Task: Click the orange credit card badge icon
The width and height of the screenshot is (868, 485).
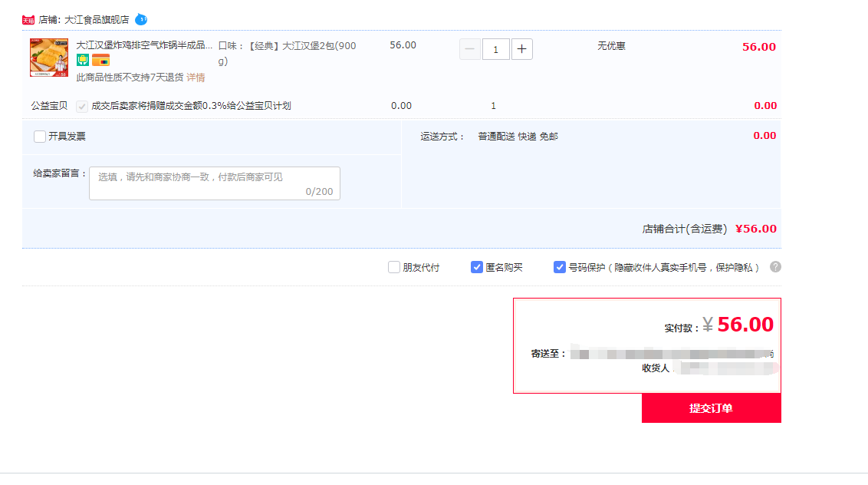Action: pyautogui.click(x=100, y=60)
